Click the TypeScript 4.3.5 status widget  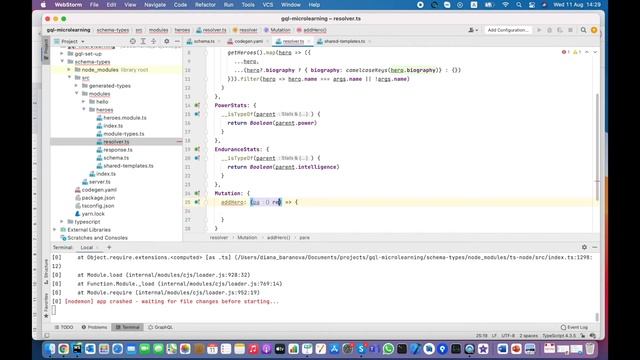(x=559, y=336)
